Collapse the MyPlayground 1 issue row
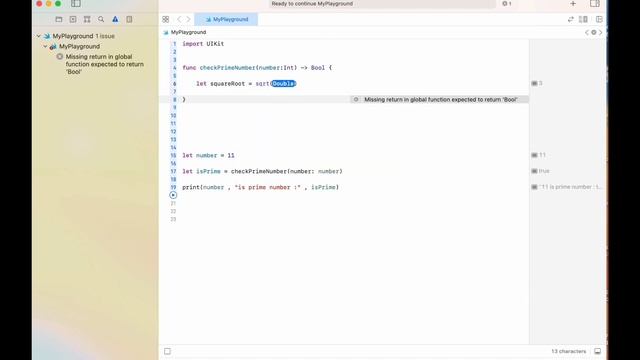640x360 pixels. [39, 36]
